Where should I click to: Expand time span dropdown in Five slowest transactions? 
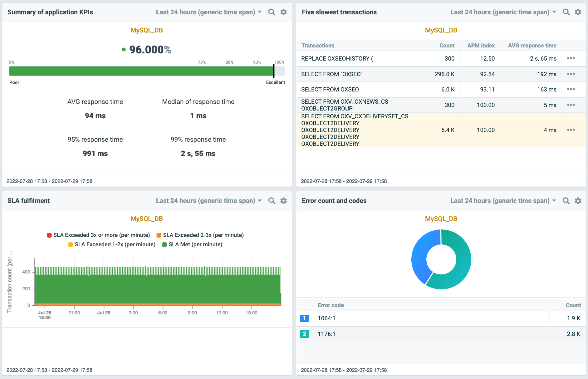click(x=503, y=12)
